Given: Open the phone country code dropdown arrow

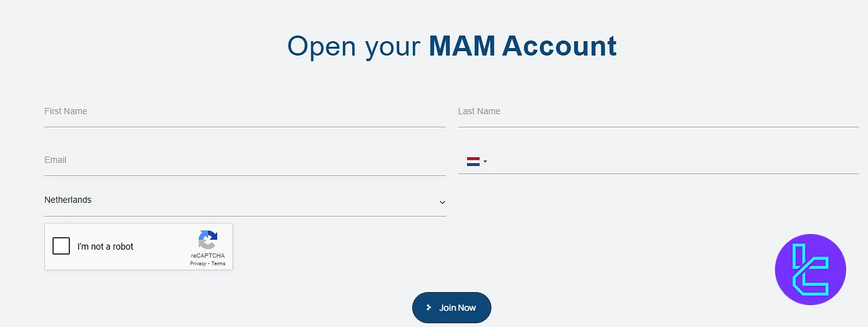Looking at the screenshot, I should click(485, 162).
